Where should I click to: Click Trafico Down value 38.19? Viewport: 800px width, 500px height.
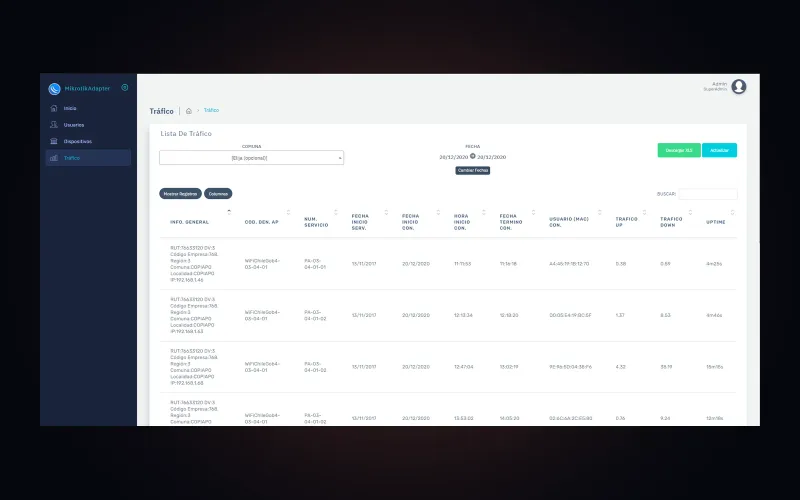point(666,367)
